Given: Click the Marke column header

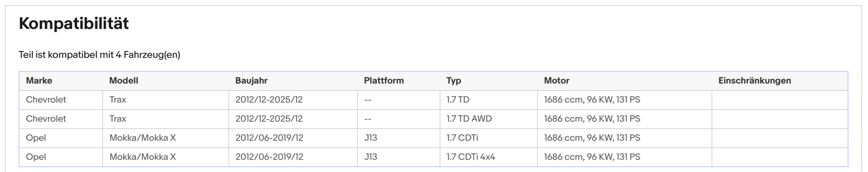Looking at the screenshot, I should tap(39, 81).
